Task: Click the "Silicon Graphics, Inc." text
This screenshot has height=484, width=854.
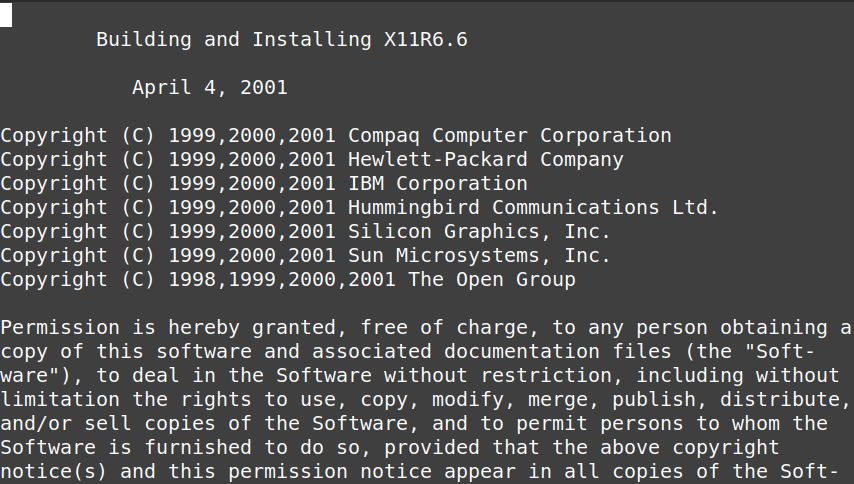Action: [x=480, y=232]
